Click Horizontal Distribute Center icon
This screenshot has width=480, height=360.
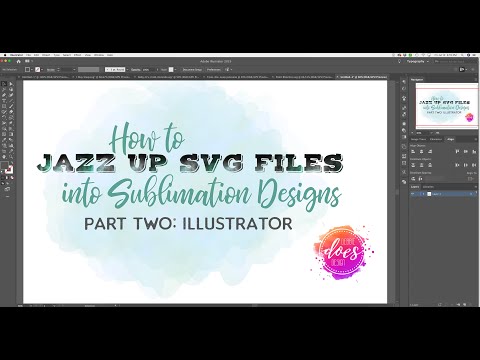click(x=466, y=165)
